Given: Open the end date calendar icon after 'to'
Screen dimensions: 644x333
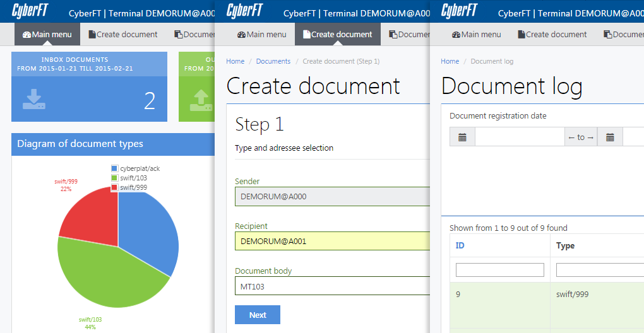Looking at the screenshot, I should click(610, 137).
